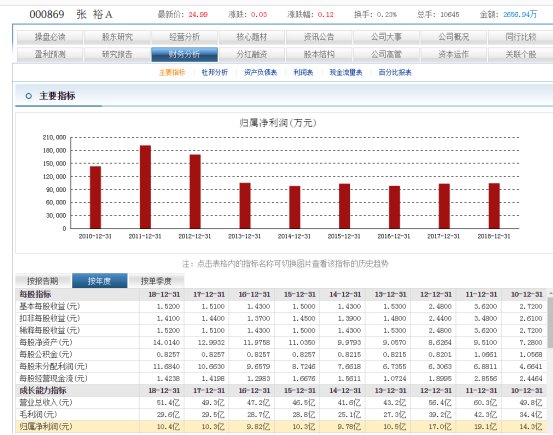Image resolution: width=553 pixels, height=435 pixels.
Task: Open the 公司概况 tab
Action: point(454,37)
